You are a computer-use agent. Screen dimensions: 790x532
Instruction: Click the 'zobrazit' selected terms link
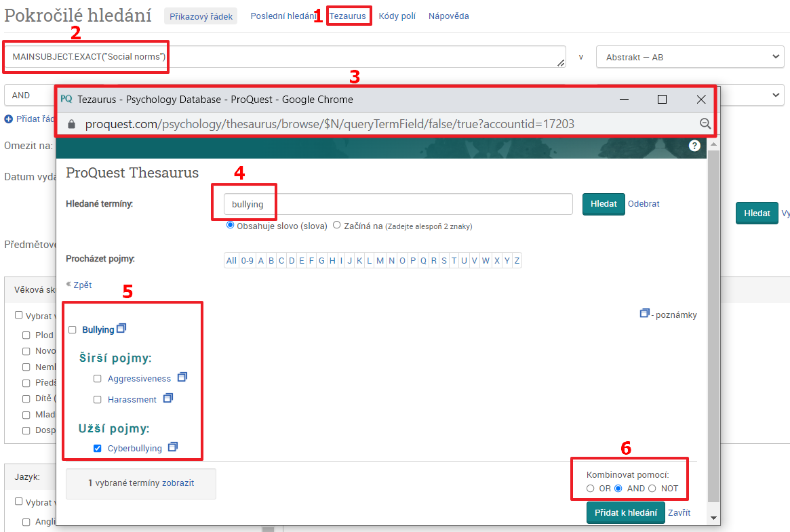tap(178, 483)
